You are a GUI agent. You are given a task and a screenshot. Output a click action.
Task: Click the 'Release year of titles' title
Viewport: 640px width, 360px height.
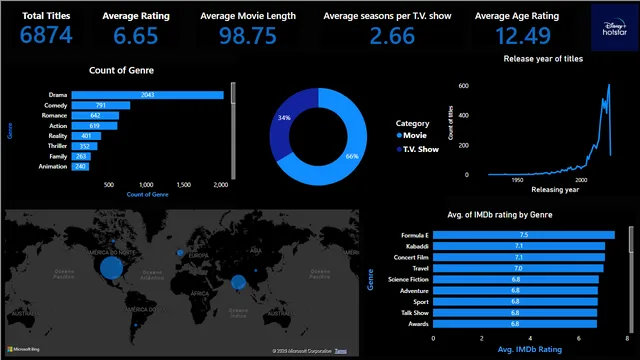tap(543, 59)
